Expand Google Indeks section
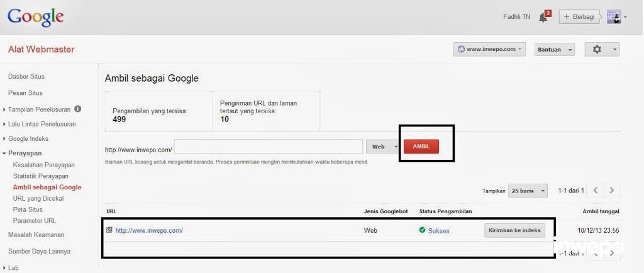644x273 pixels. 28,138
